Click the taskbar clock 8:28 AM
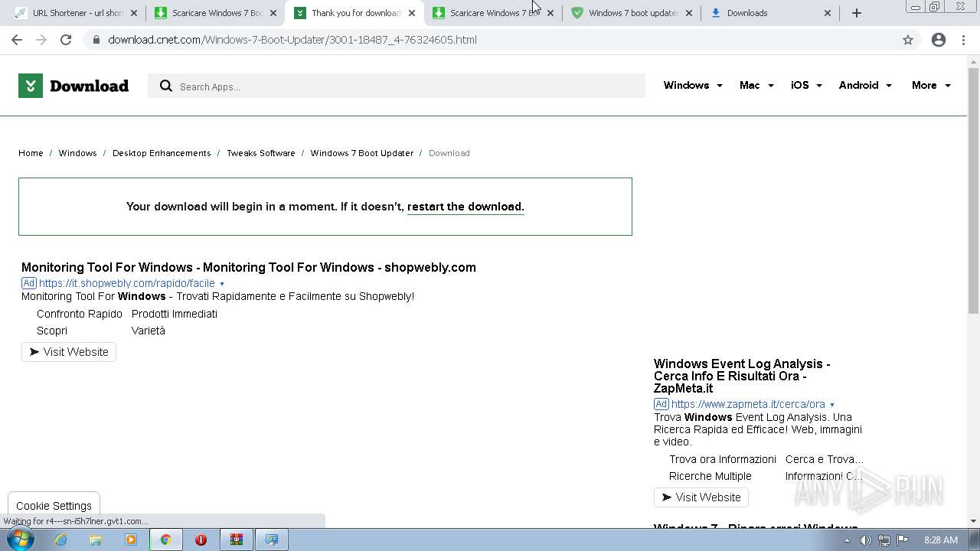 [941, 540]
